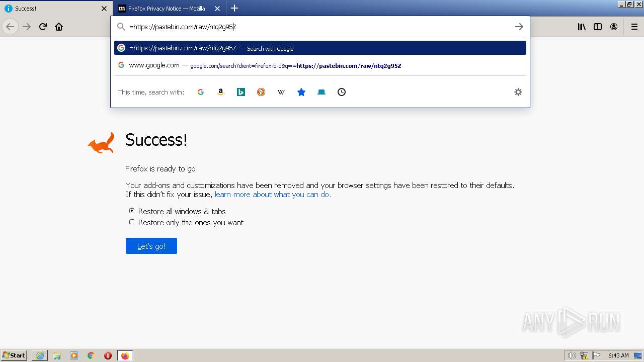The image size is (644, 362).
Task: Go to the Firefox home page
Action: click(x=59, y=27)
